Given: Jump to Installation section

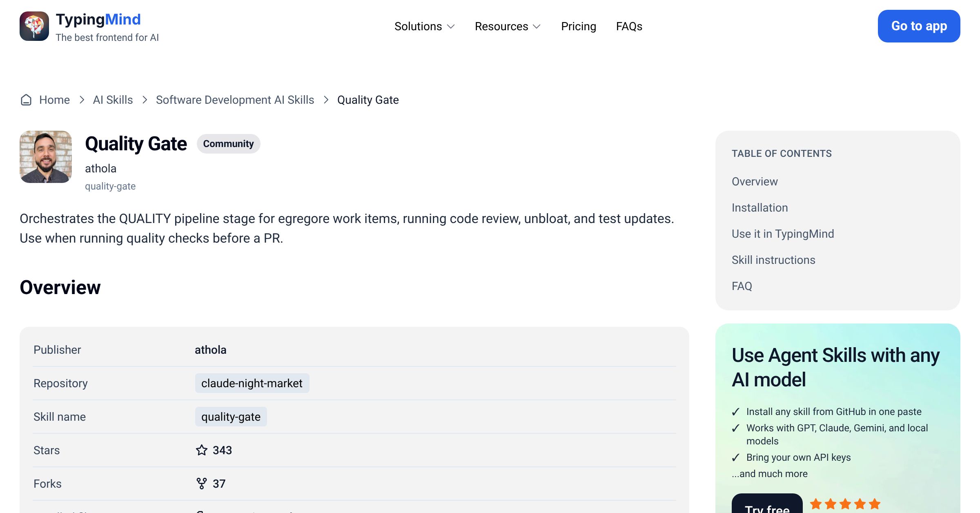Looking at the screenshot, I should point(760,207).
